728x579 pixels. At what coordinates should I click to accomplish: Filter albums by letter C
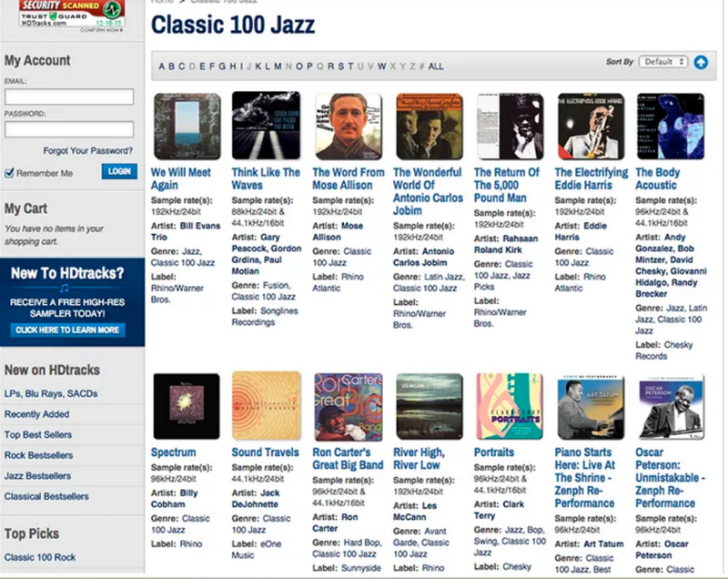[181, 66]
